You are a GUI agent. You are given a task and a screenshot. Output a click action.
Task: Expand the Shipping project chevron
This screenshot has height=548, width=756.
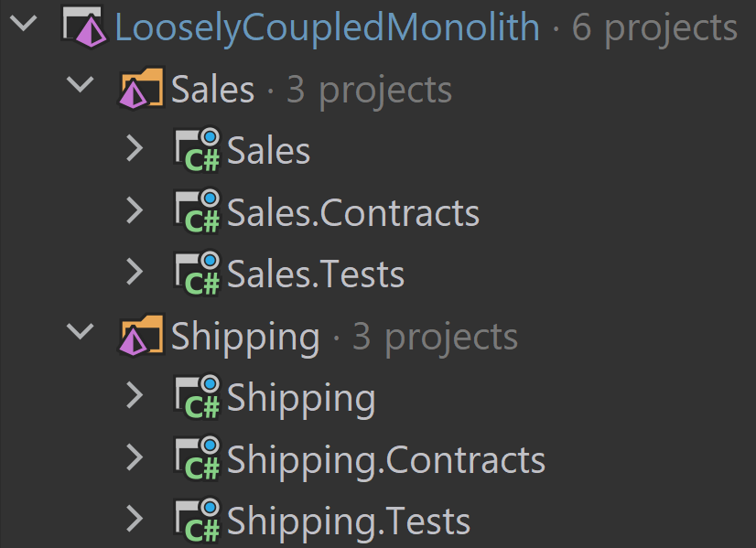point(135,396)
